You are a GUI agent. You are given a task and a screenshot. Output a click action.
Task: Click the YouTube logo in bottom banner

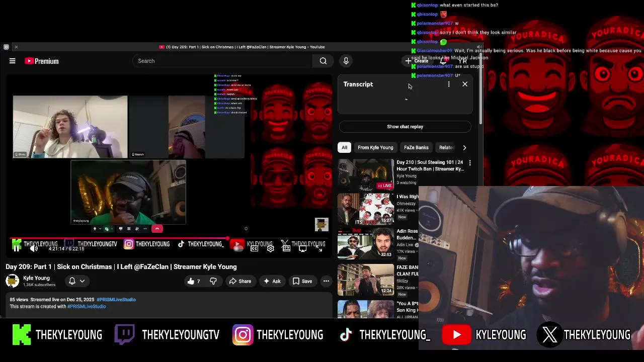[x=456, y=335]
